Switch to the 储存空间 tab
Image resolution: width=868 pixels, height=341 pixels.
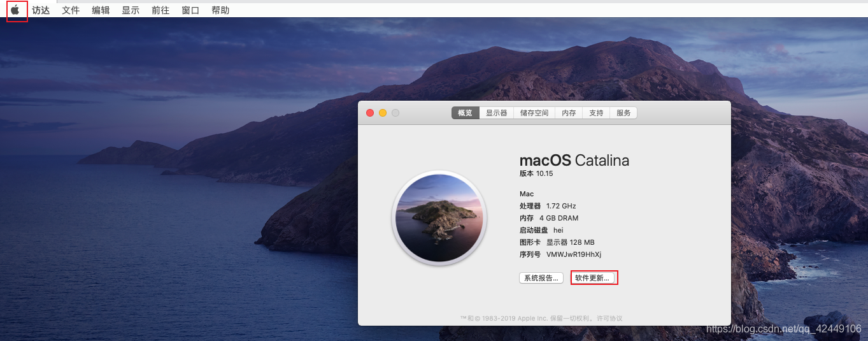point(534,113)
